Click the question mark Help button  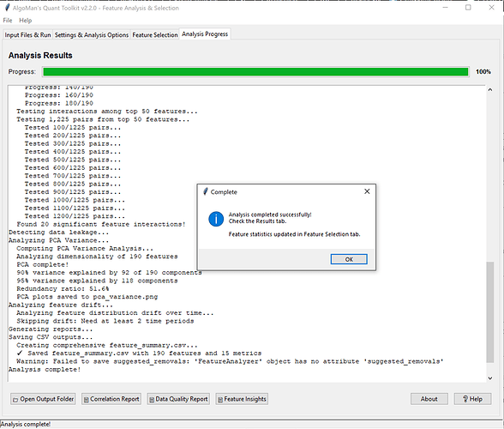[472, 399]
